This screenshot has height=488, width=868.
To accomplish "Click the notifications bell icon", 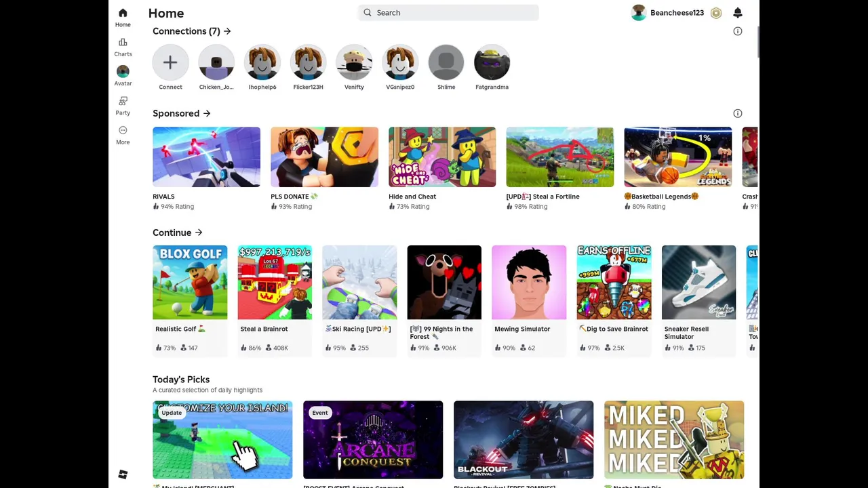I will pos(738,13).
